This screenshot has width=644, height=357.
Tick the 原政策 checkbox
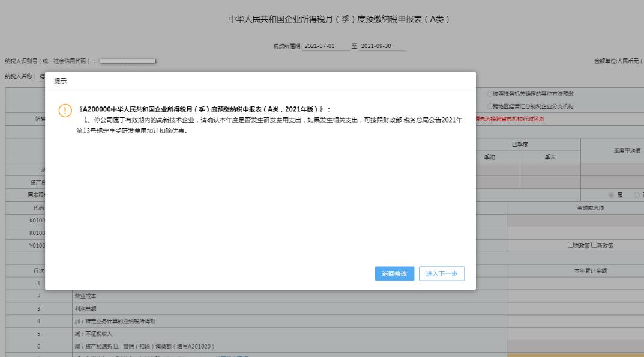click(x=570, y=245)
